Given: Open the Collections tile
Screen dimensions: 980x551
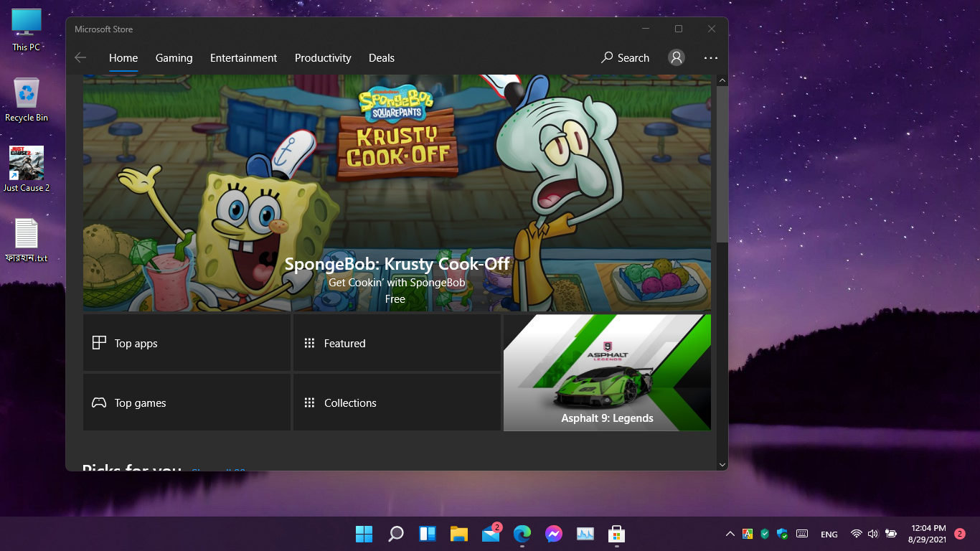Looking at the screenshot, I should tap(397, 402).
